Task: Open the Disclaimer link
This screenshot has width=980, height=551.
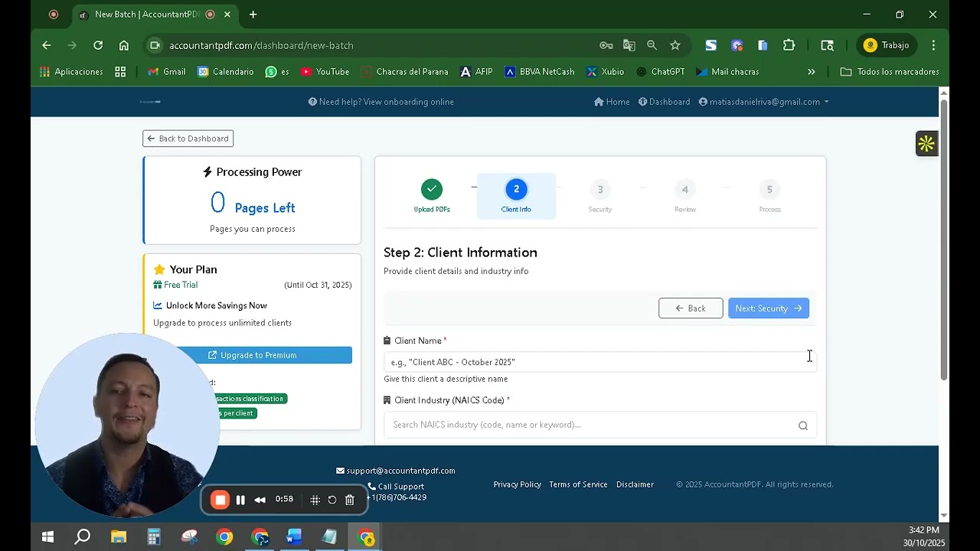Action: coord(635,484)
